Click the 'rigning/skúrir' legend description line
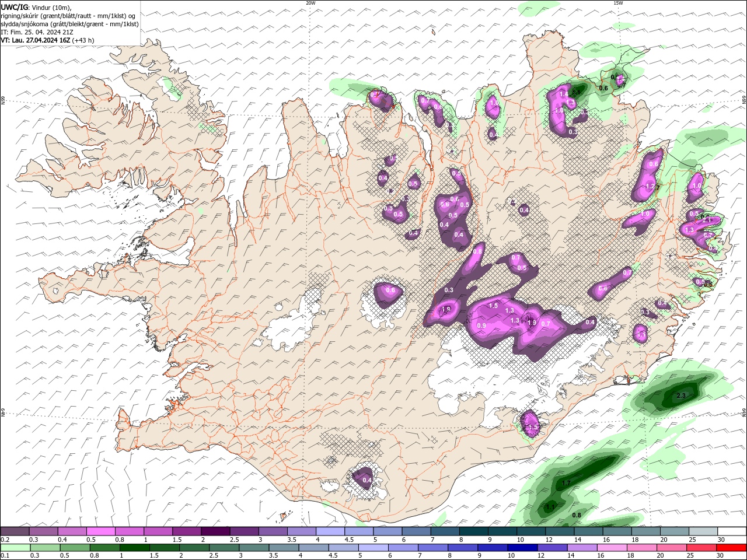 click(x=68, y=16)
